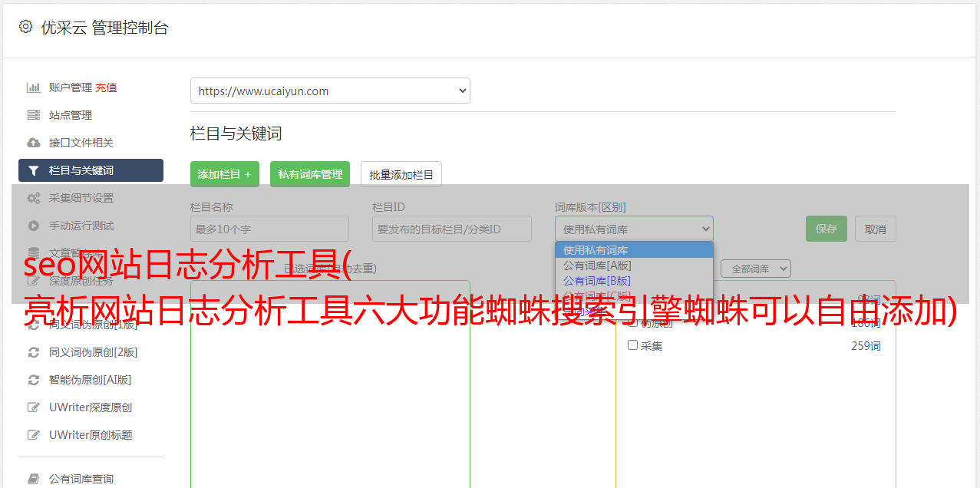Click the 批量添加栏目 button
Viewport: 980px width, 488px height.
[x=401, y=174]
